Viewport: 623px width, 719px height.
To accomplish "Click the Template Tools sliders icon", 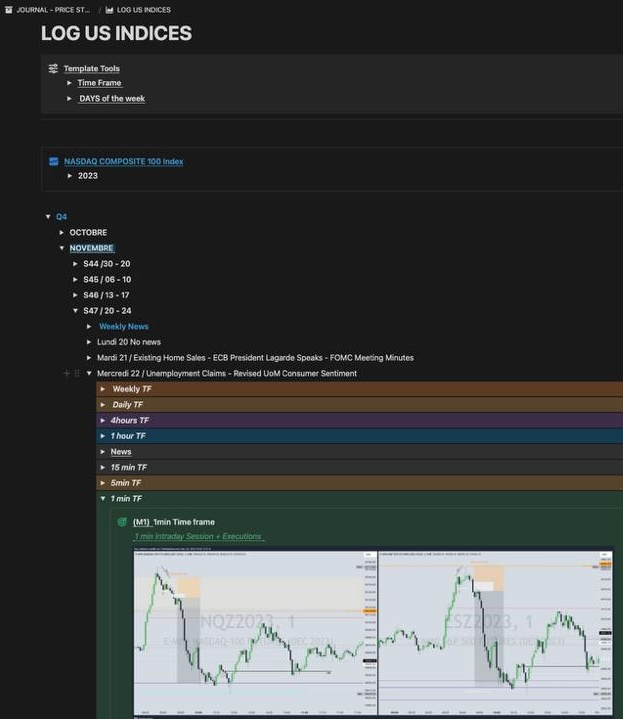I will click(53, 69).
